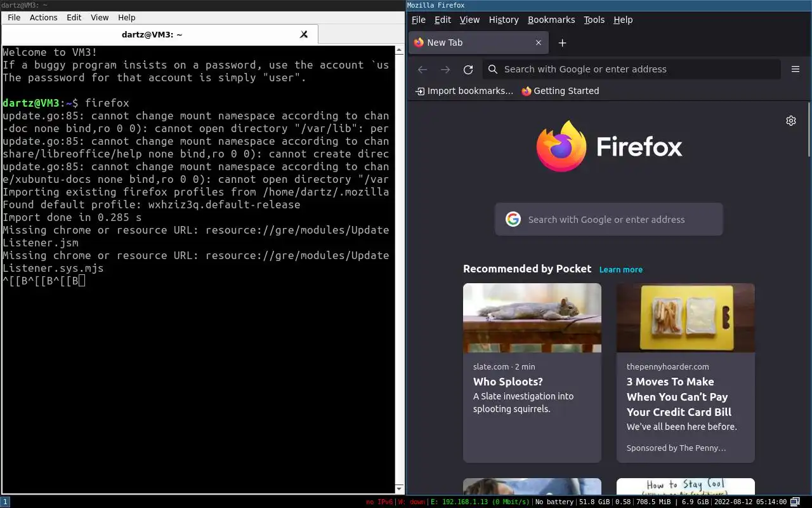The width and height of the screenshot is (812, 508).
Task: Click How to Stay Cool card thumbnail
Action: [686, 486]
